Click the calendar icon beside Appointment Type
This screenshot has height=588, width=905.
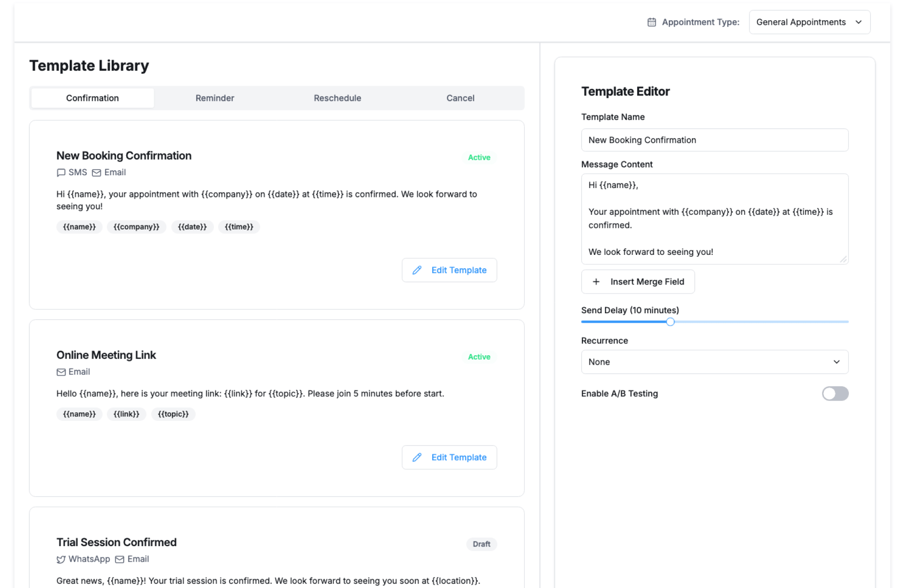pos(651,22)
